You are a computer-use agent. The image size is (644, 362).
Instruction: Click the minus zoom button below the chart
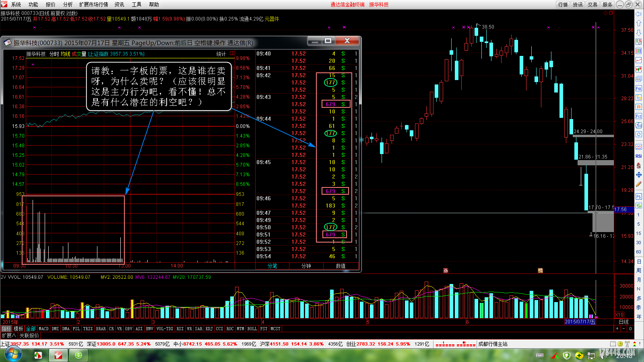[624, 329]
